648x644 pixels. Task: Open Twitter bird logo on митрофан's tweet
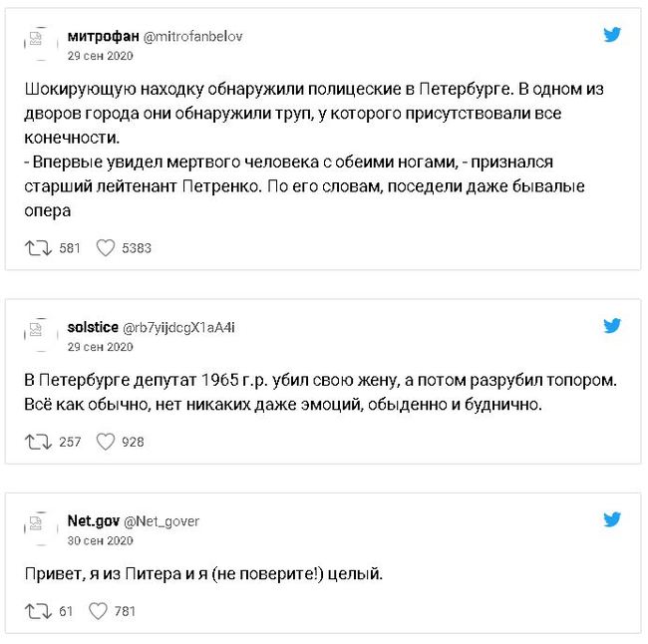(x=612, y=36)
